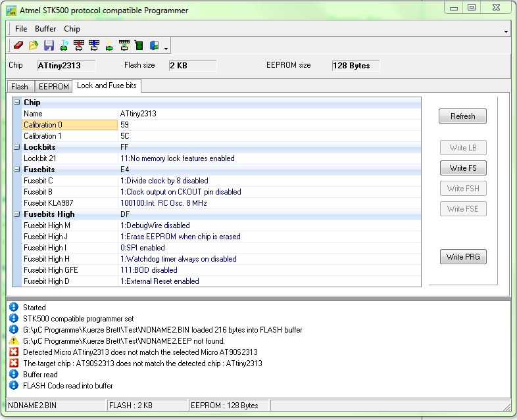Viewport: 517px width, 420px height.
Task: Open the menu bar options arrow at far right
Action: 506,32
